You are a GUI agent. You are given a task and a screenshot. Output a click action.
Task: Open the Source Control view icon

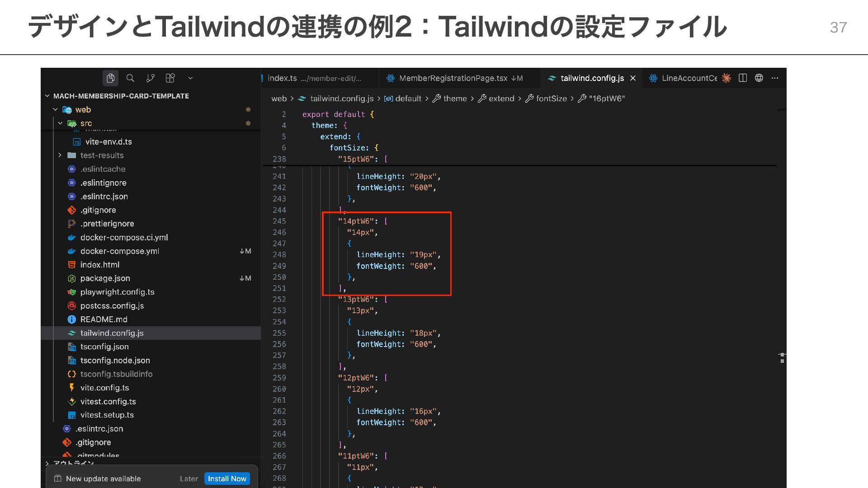point(151,78)
